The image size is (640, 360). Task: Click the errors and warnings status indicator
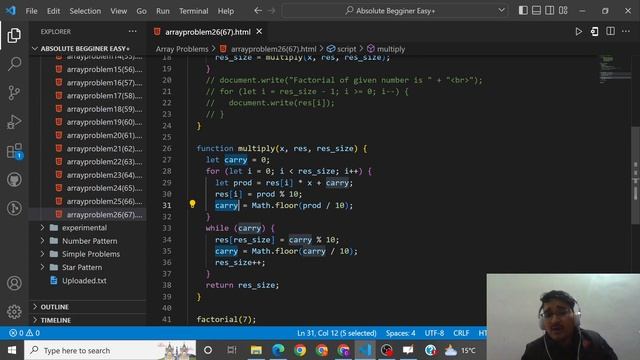(x=24, y=333)
